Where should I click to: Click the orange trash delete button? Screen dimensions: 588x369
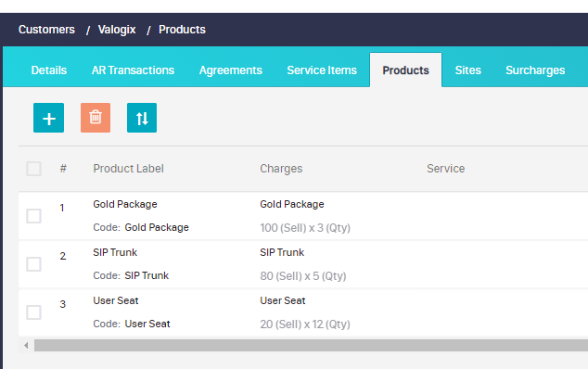point(96,118)
